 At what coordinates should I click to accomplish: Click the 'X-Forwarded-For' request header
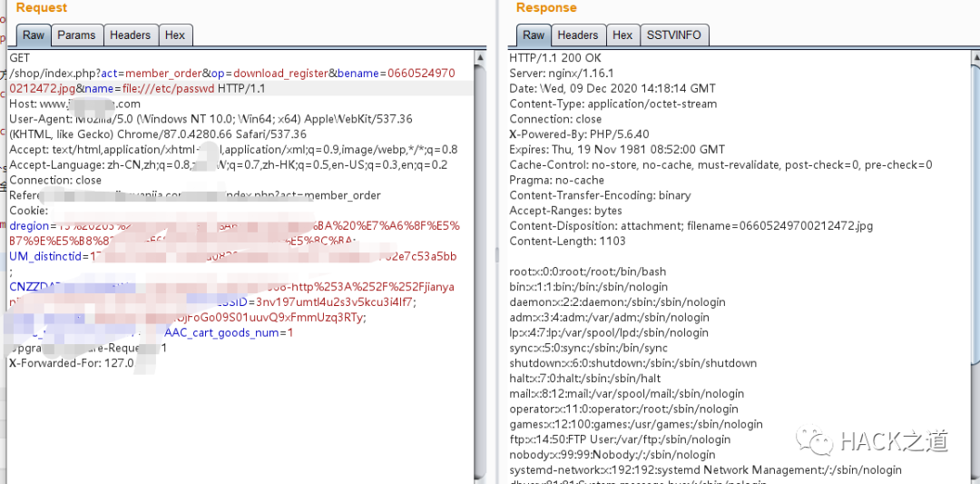(x=72, y=363)
